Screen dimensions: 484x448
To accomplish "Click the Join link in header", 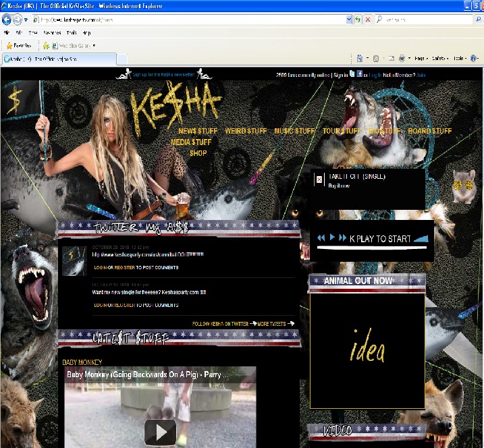I will pos(421,75).
